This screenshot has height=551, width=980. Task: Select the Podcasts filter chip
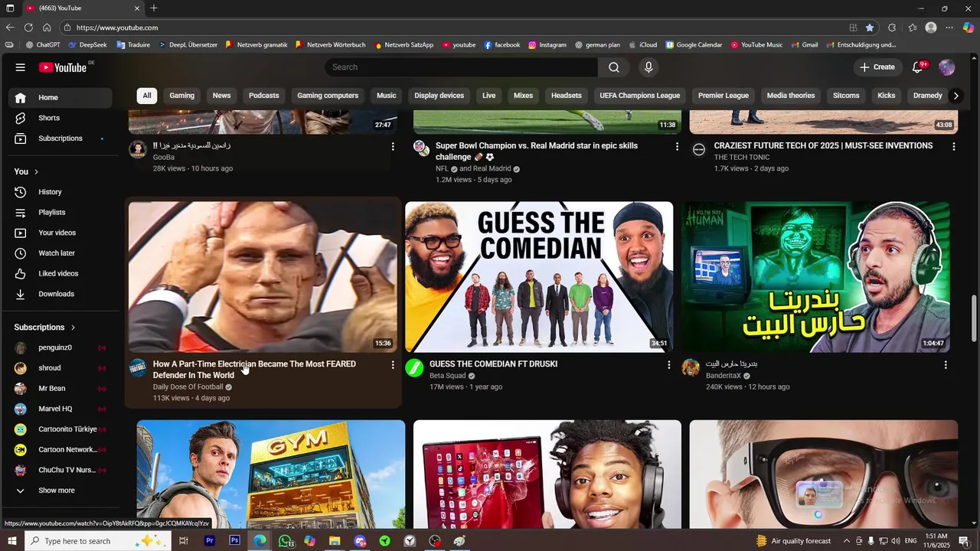click(264, 96)
